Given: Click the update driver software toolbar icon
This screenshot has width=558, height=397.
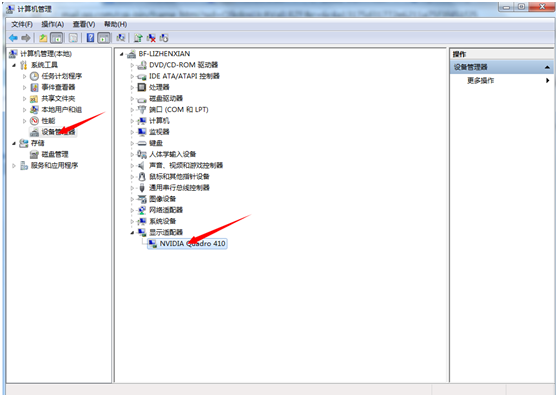Looking at the screenshot, I should (x=138, y=38).
